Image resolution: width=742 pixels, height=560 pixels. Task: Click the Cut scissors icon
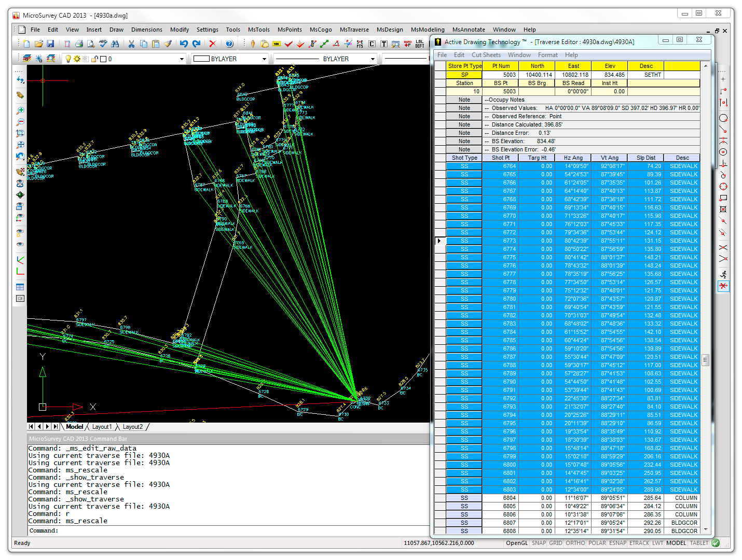(x=132, y=44)
